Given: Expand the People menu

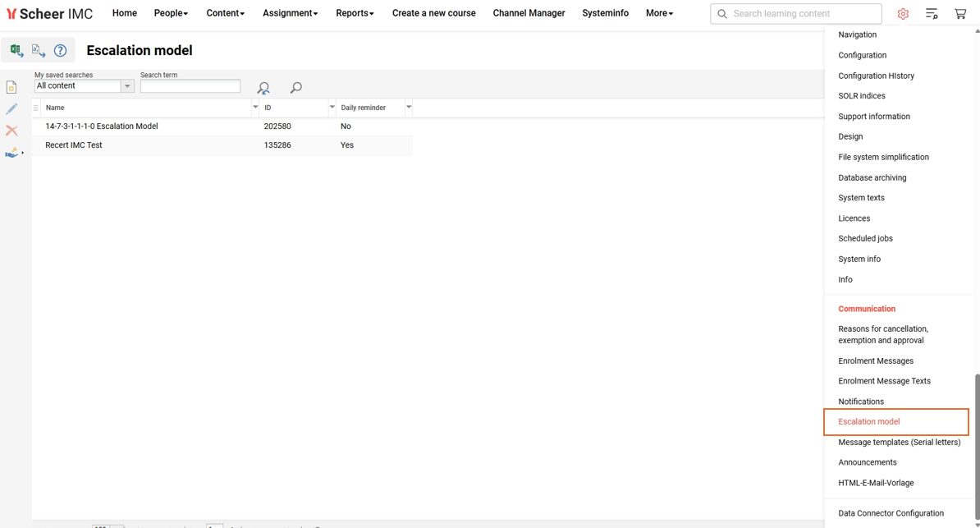Looking at the screenshot, I should pos(172,13).
